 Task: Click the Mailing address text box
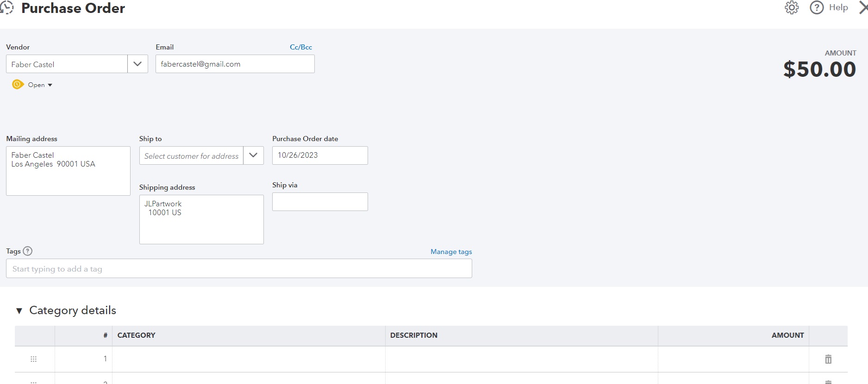(68, 171)
